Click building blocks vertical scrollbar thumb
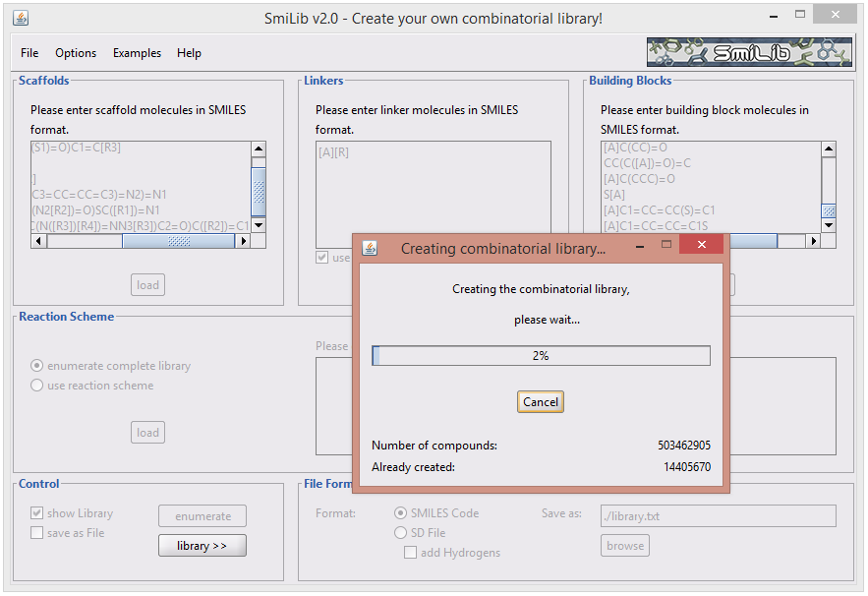Viewport: 868px width, 596px height. [829, 211]
